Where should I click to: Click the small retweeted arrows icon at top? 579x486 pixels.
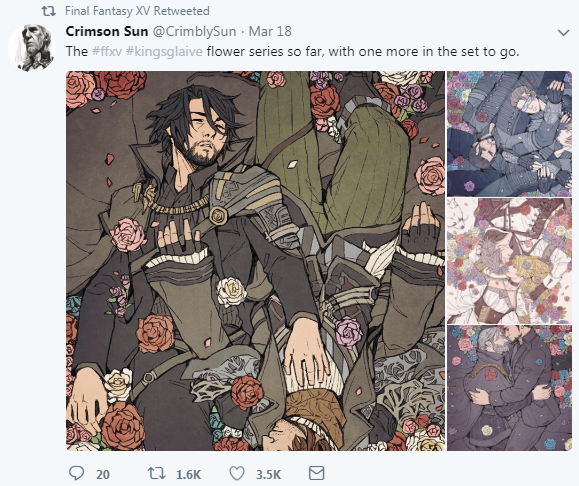point(48,11)
